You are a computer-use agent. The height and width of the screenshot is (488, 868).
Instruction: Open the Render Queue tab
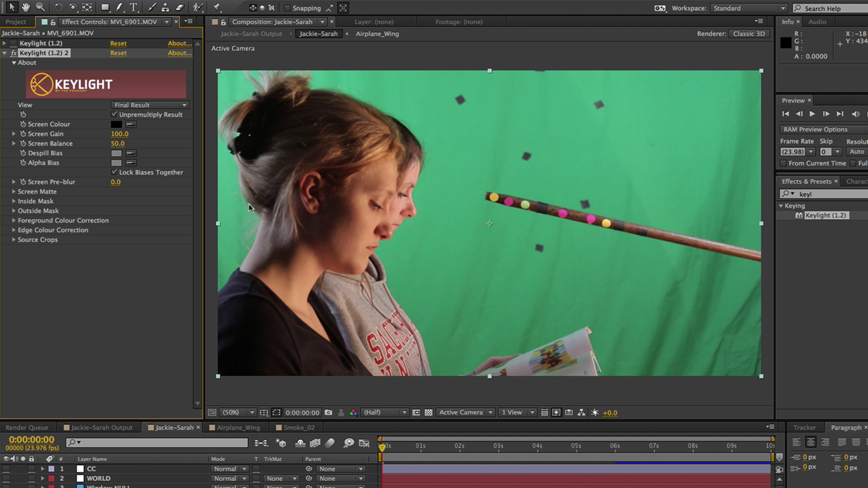[x=27, y=427]
